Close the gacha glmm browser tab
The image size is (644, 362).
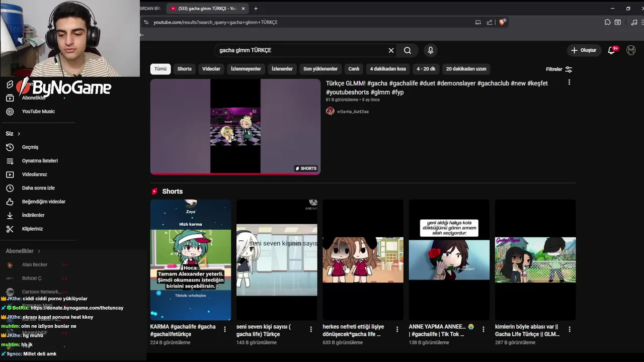244,9
